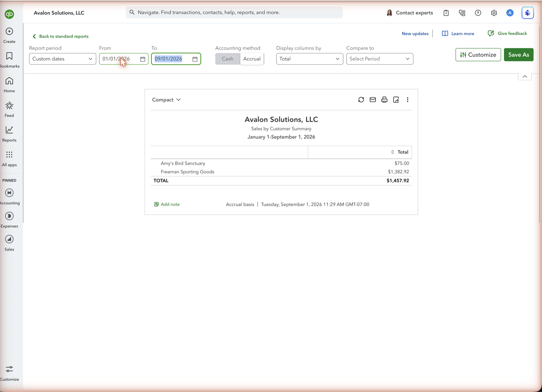Click Learn more link

(x=458, y=34)
